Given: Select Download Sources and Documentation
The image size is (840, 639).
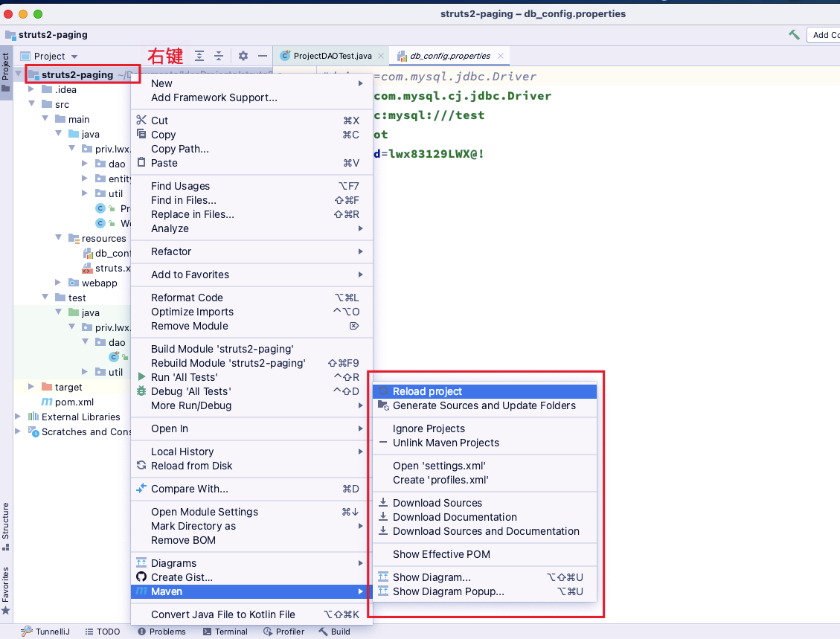Looking at the screenshot, I should 484,531.
